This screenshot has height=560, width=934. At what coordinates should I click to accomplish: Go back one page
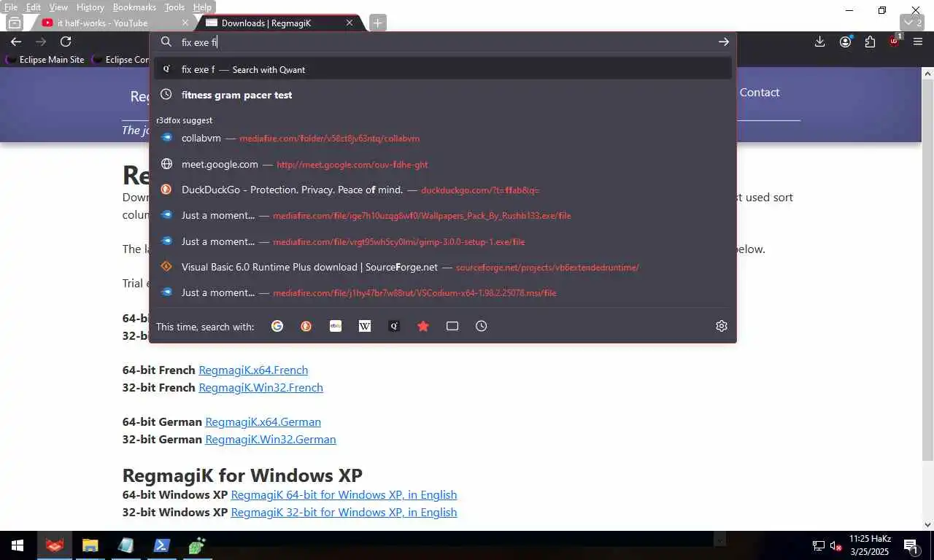(16, 42)
